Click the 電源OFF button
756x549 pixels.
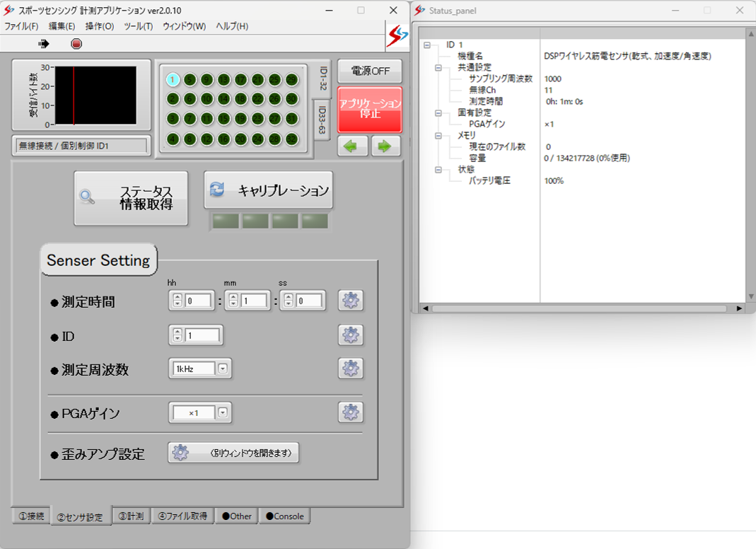370,71
